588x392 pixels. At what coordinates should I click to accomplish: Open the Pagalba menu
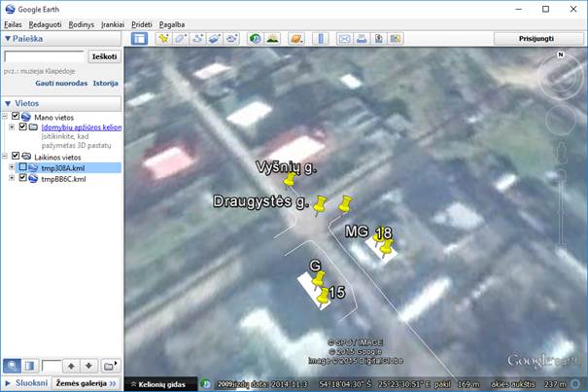[x=172, y=24]
